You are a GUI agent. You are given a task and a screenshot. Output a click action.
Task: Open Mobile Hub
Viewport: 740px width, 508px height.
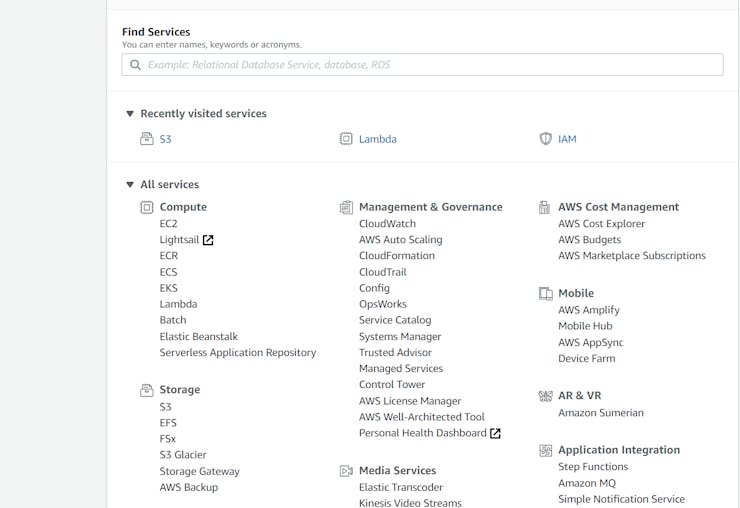(x=585, y=326)
